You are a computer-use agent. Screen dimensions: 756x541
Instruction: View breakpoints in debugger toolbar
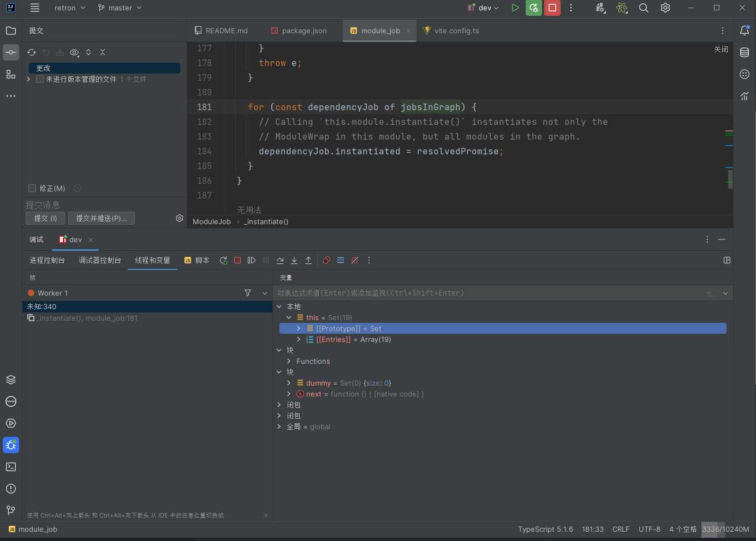point(326,260)
